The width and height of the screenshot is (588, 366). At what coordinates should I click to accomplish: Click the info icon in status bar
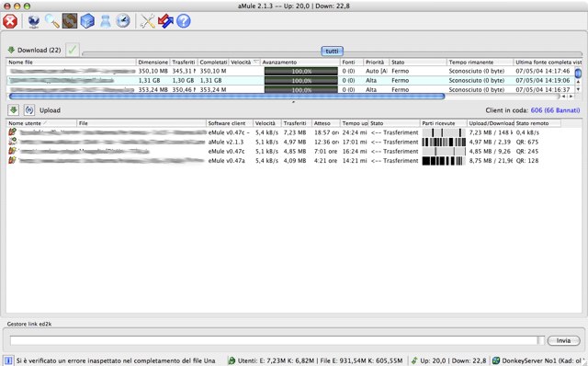point(8,360)
